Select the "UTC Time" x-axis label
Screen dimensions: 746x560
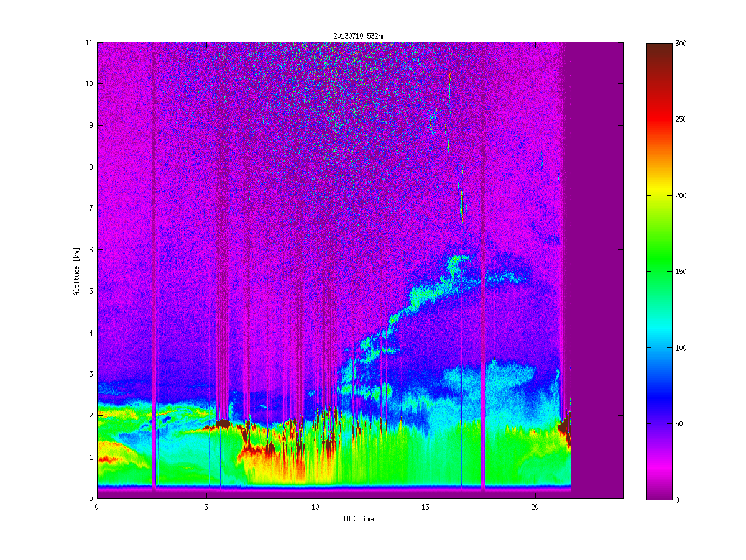(359, 519)
